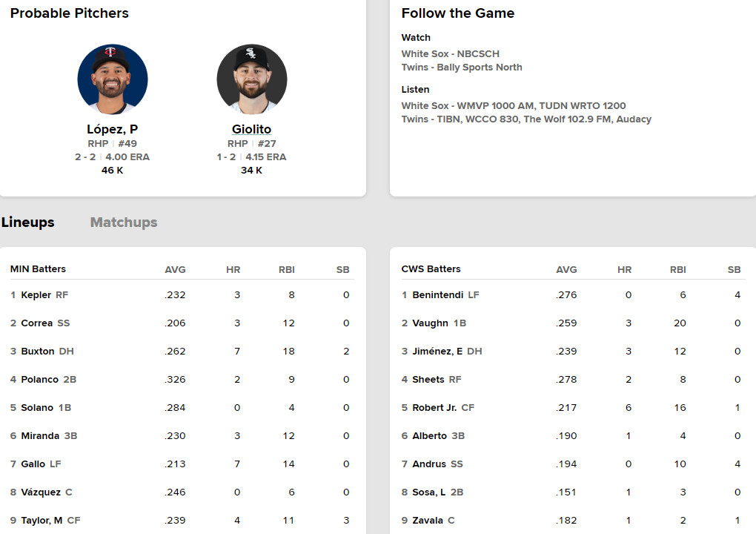Screen dimensions: 756x534
Task: Open Zavala's player link
Action: (428, 521)
